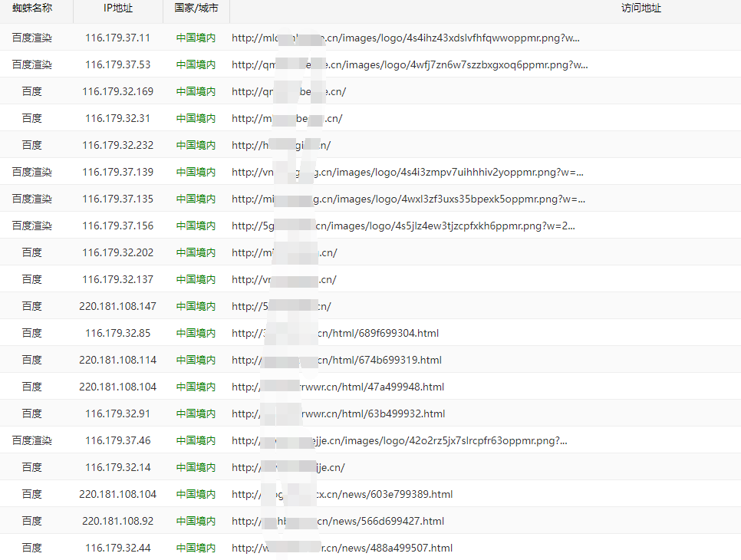Click 百度 in the 116.179.32.169 row
This screenshot has width=741, height=560.
pyautogui.click(x=32, y=92)
